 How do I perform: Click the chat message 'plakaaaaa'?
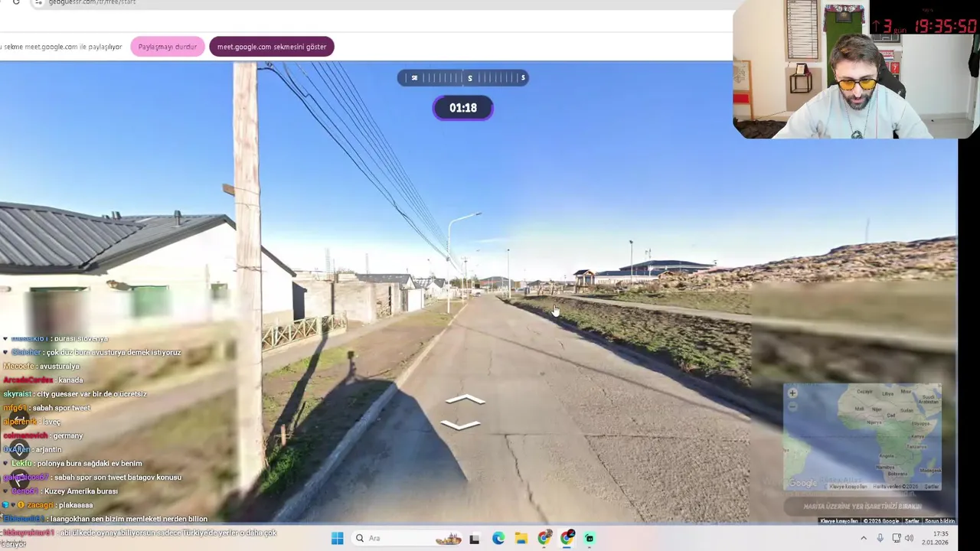[75, 505]
